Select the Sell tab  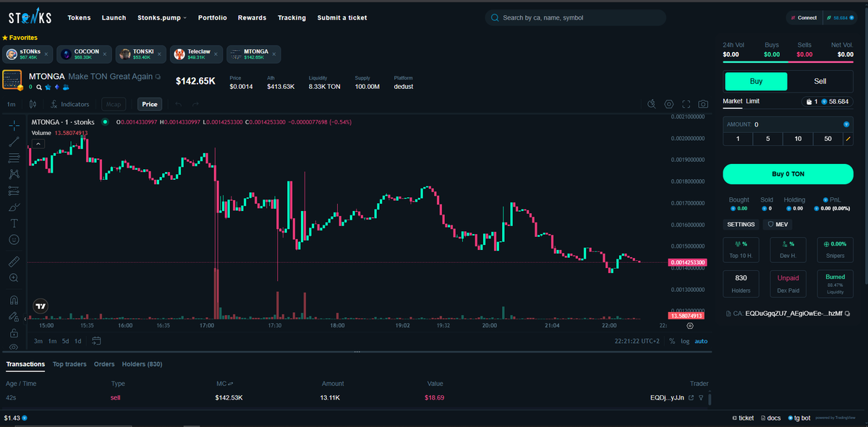pos(820,81)
